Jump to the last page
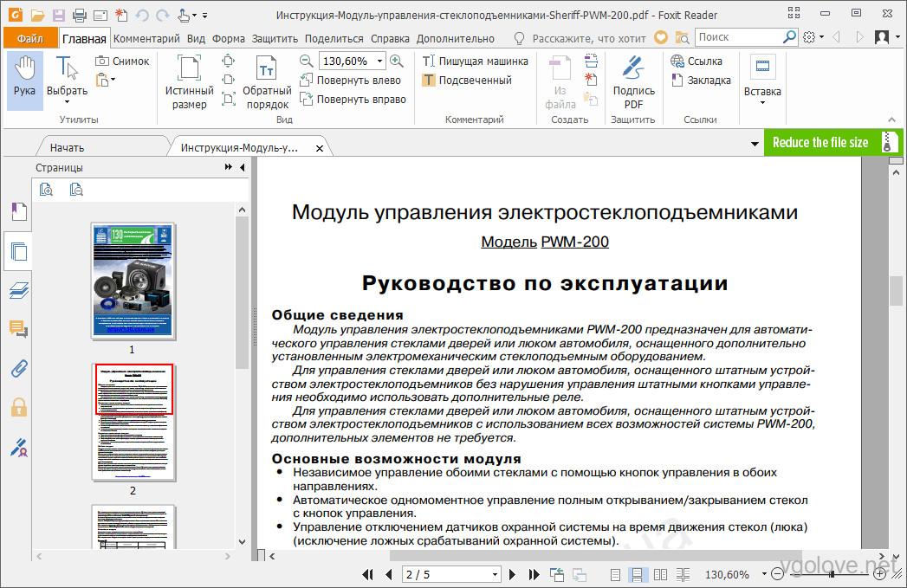 [x=534, y=574]
